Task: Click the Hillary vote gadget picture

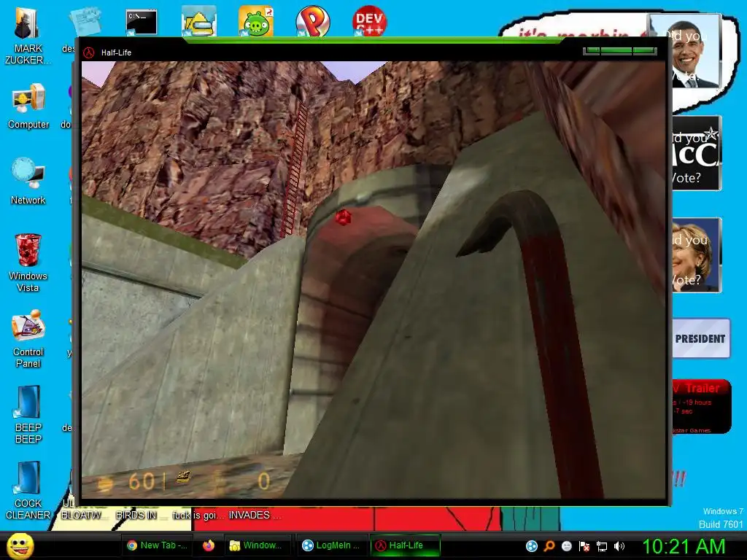Action: coord(697,254)
